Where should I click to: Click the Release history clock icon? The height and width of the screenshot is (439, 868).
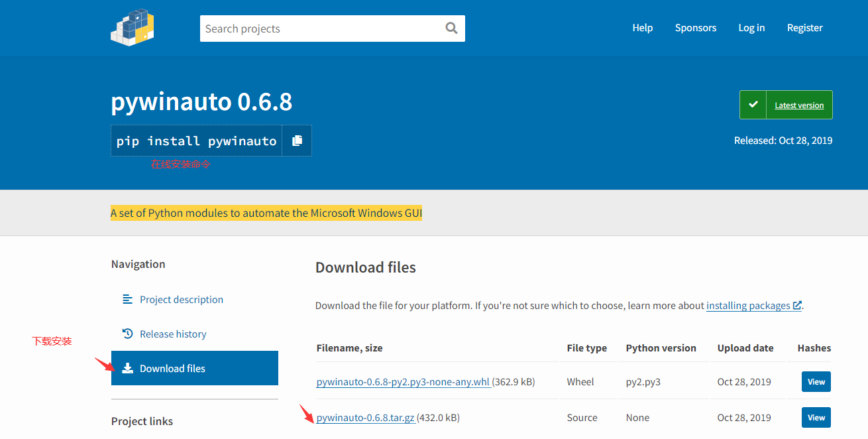(128, 334)
